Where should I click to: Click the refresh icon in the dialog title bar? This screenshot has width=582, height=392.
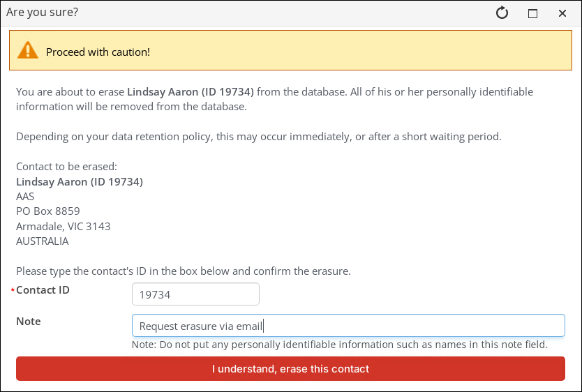tap(502, 13)
